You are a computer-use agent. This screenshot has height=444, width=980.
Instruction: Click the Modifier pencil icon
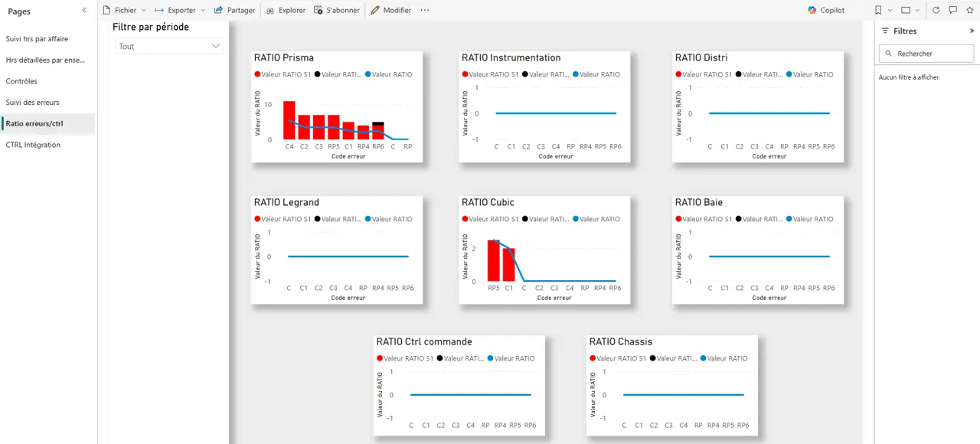coord(374,10)
